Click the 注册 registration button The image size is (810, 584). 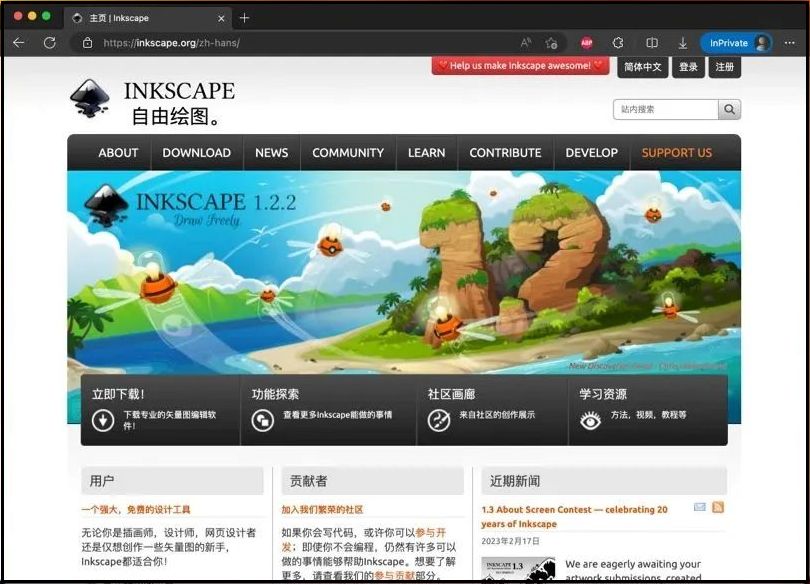723,67
